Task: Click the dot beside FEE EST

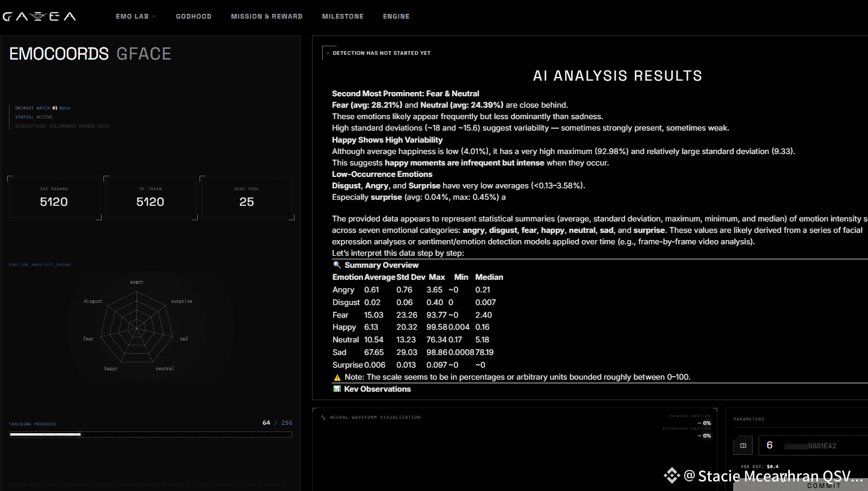Action: pyautogui.click(x=737, y=466)
